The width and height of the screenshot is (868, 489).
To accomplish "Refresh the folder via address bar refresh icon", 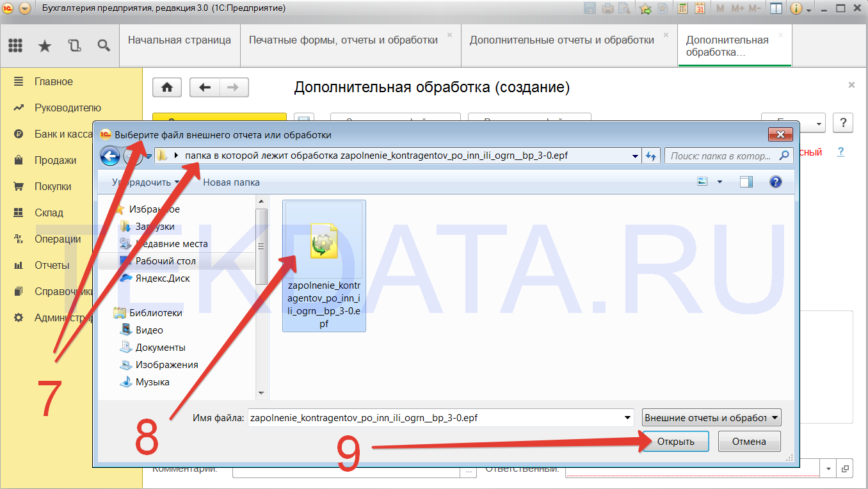I will pyautogui.click(x=652, y=156).
